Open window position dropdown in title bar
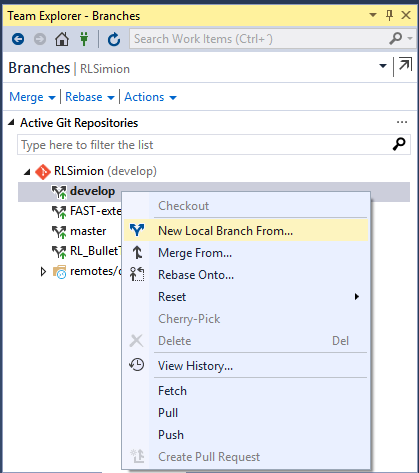Screen dimensions: 419x473 tap(373, 15)
